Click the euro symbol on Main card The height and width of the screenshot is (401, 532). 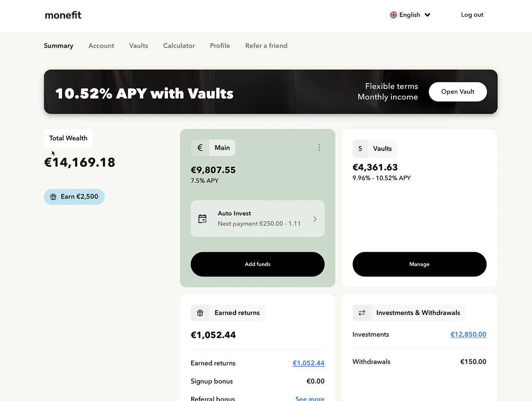click(x=200, y=148)
